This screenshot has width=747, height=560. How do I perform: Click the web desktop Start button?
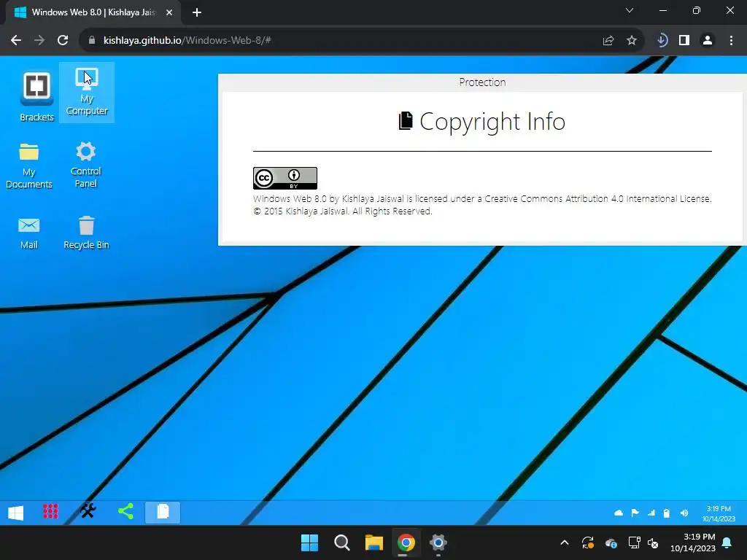pyautogui.click(x=16, y=513)
